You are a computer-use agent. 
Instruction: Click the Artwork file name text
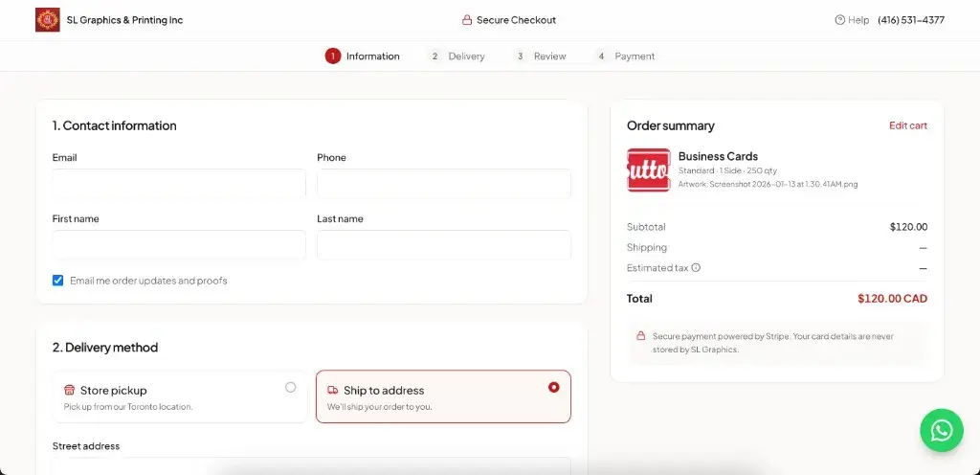[768, 185]
